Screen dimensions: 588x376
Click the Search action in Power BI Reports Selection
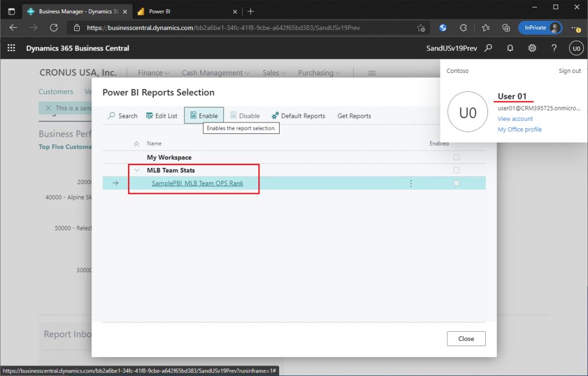(x=123, y=116)
